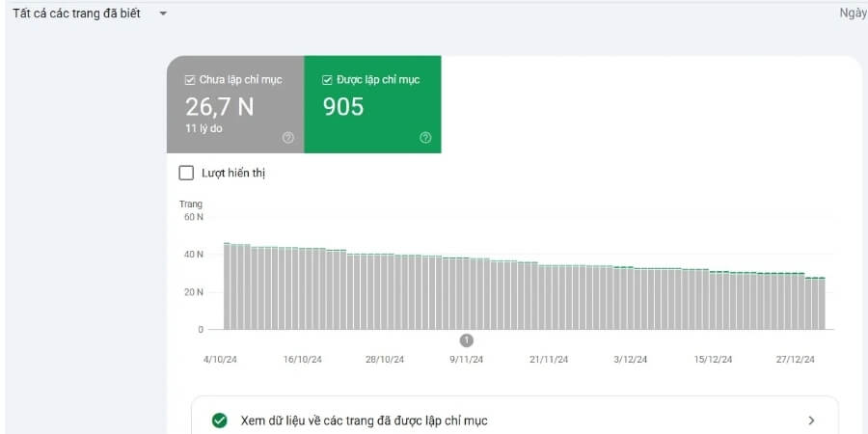Click the '9/11/24' date label on chart axis
Viewport: 868px width, 434px height.
click(467, 360)
